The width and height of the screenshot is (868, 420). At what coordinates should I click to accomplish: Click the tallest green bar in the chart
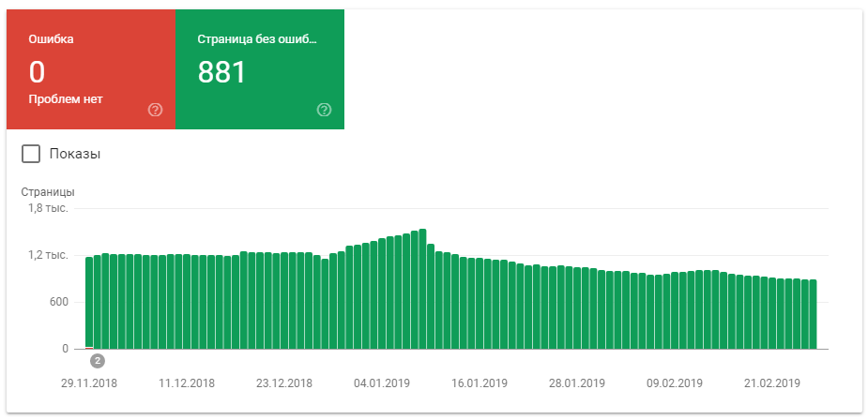[423, 289]
